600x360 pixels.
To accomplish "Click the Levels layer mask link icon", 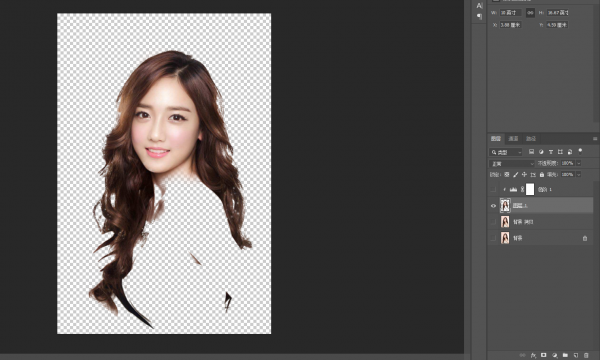I will click(522, 189).
